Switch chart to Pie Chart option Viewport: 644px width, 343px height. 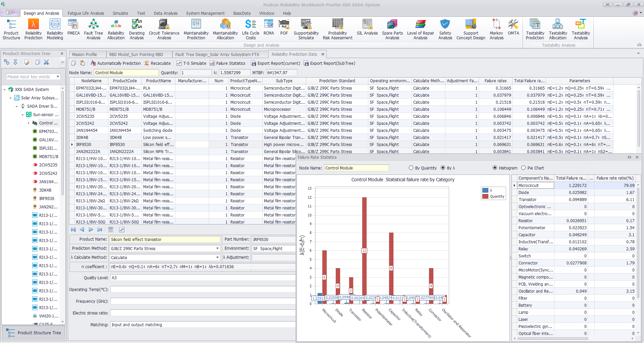tap(524, 168)
